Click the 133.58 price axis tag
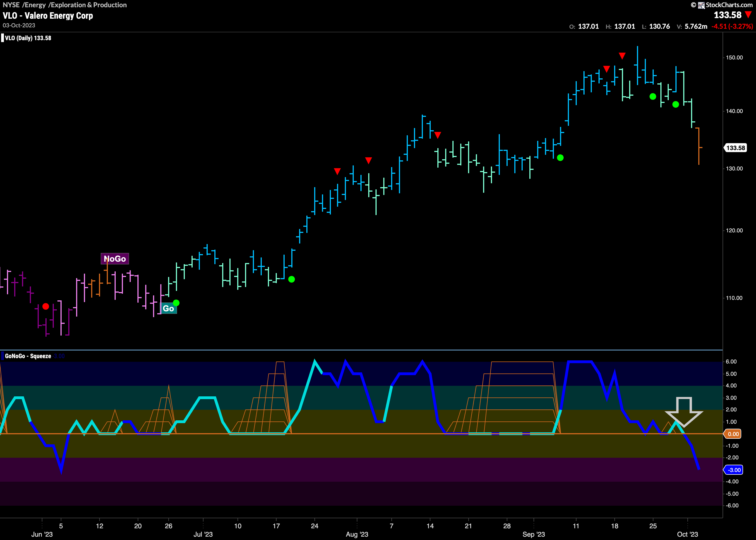Screen dimensions: 756x540 tap(735, 148)
